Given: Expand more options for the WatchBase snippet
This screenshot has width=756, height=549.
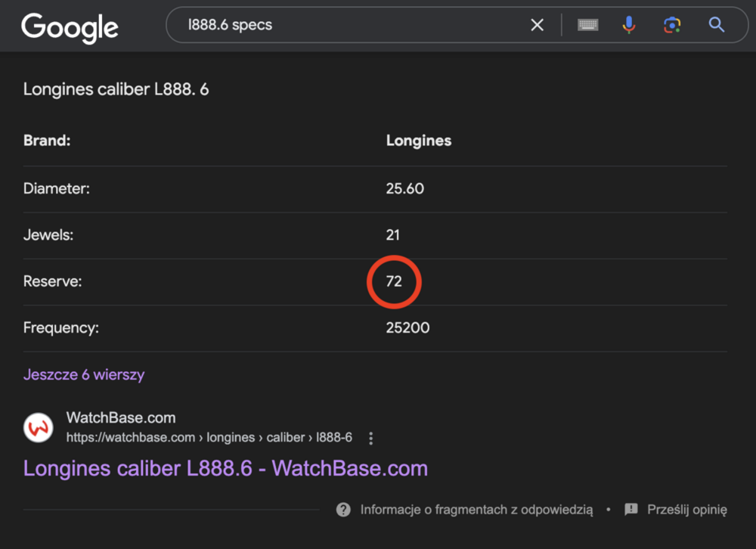Looking at the screenshot, I should point(370,438).
